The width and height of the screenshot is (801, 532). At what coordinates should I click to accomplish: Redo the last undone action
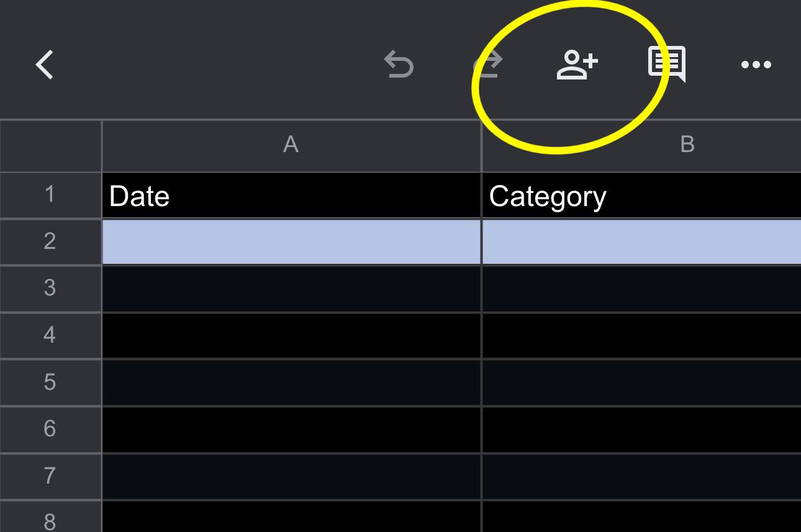click(490, 65)
